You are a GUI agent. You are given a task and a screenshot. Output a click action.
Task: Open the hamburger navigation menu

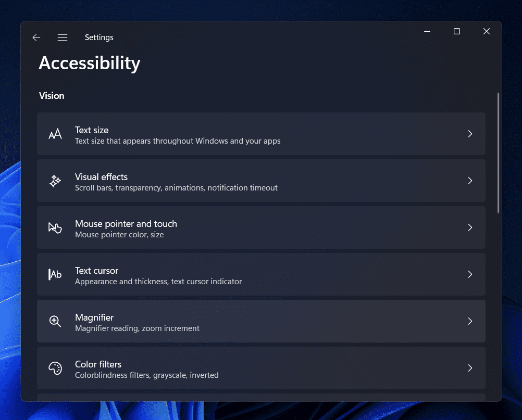coord(63,37)
